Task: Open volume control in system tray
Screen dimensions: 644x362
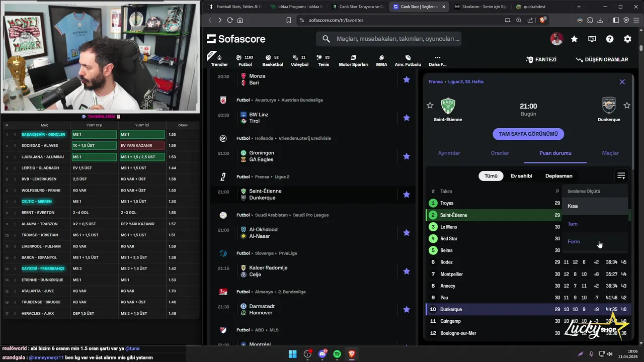Action: click(609, 354)
